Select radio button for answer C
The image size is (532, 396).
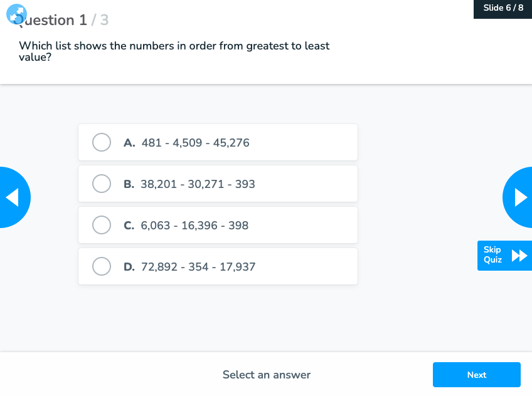tap(102, 225)
